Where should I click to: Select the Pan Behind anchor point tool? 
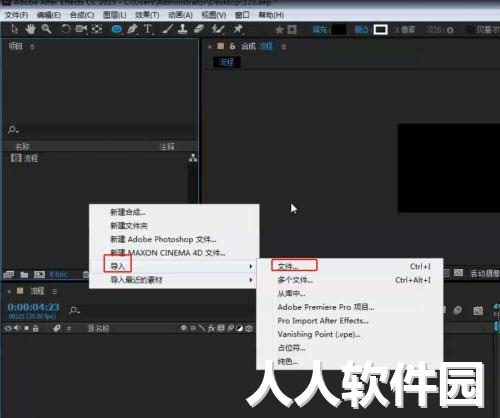point(97,29)
